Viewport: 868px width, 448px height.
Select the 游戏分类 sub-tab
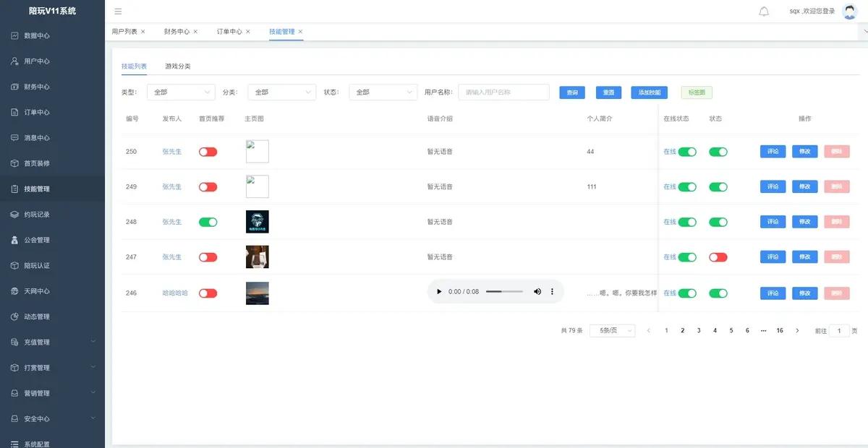click(178, 66)
